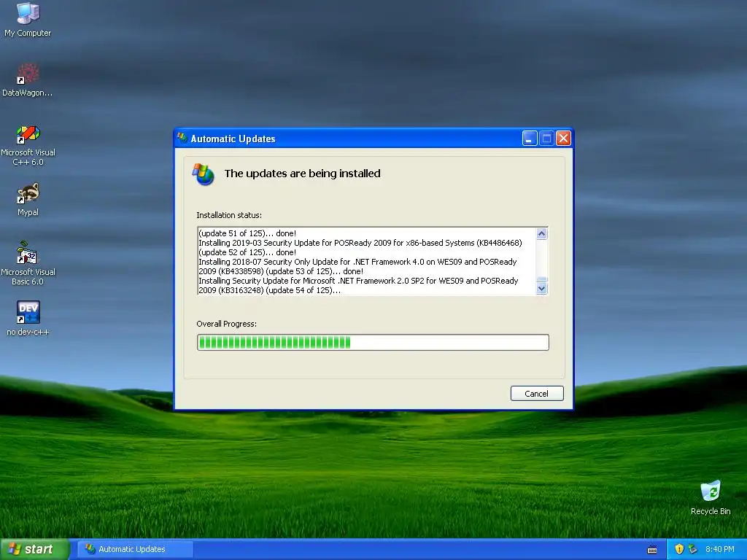Click the Windows Update globe icon in dialog

click(x=203, y=174)
